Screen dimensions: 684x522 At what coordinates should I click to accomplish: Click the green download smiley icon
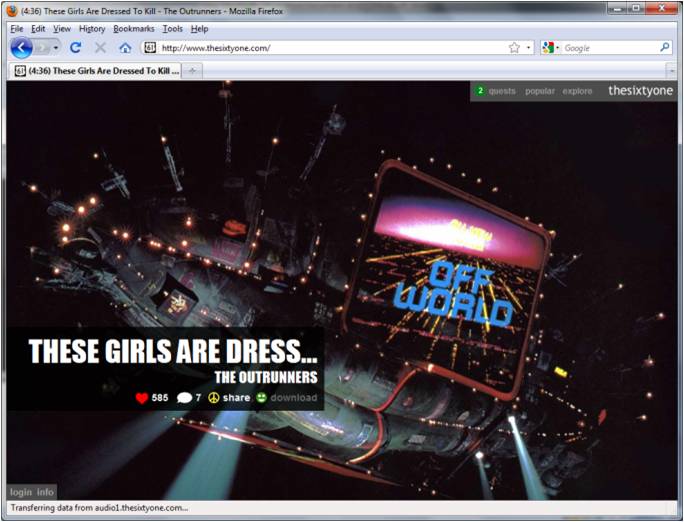[x=261, y=398]
